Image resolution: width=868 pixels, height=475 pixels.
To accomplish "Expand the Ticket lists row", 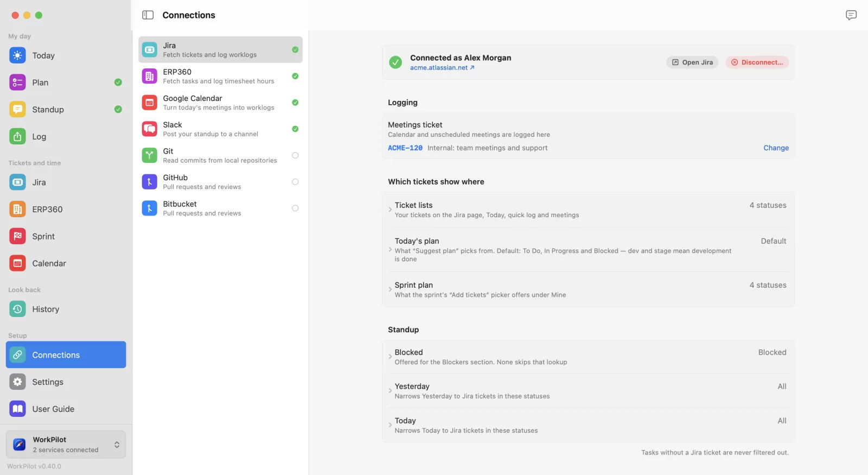I will pos(589,210).
